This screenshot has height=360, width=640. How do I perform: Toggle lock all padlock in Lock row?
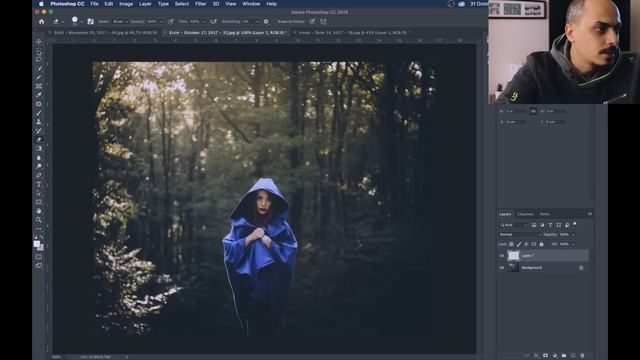(x=542, y=244)
